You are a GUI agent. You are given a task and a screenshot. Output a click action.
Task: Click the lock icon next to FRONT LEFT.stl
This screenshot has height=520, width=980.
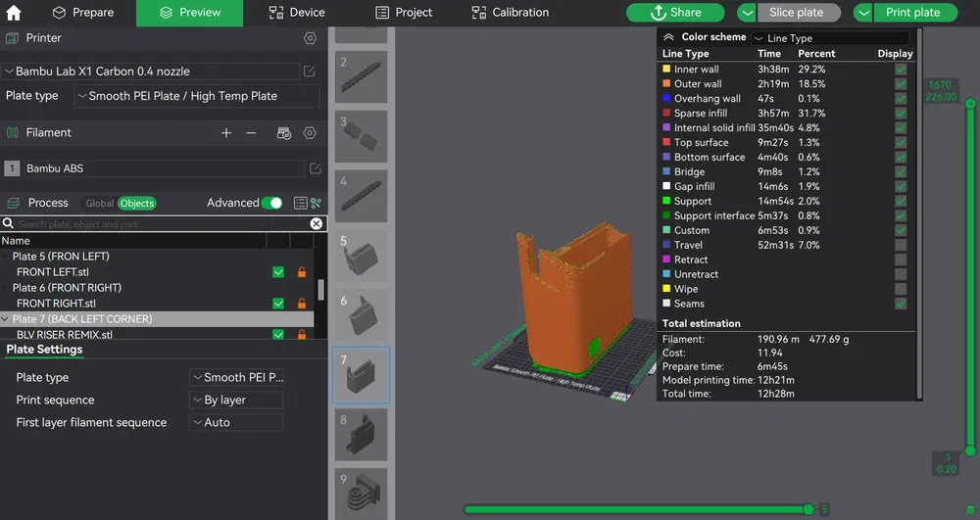(x=302, y=272)
